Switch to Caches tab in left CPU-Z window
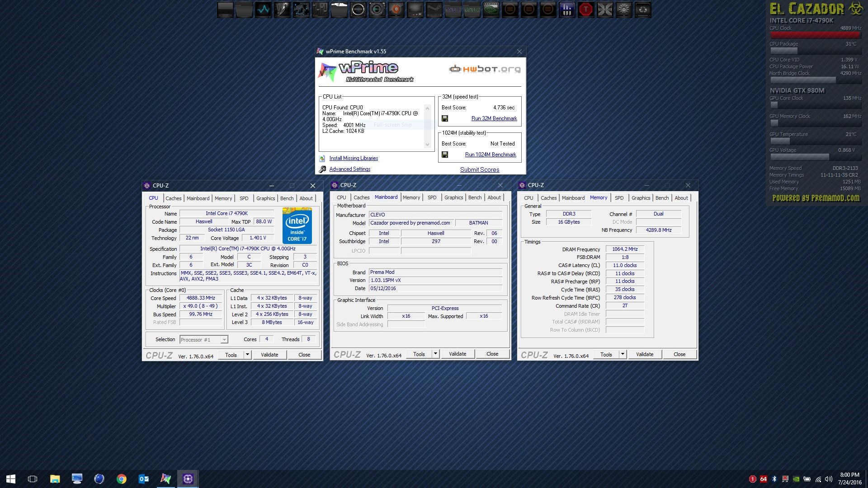 [173, 198]
